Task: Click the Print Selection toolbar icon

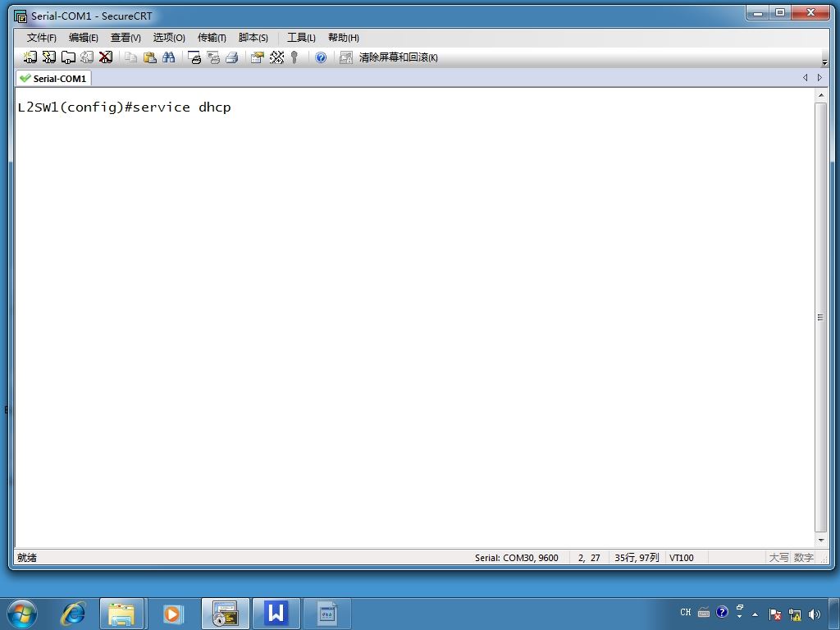Action: (x=212, y=57)
